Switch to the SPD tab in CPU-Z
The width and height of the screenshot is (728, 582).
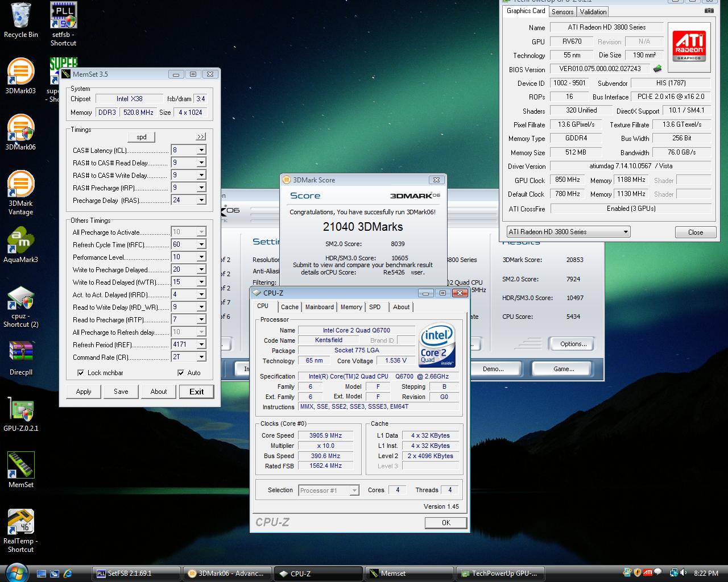375,307
